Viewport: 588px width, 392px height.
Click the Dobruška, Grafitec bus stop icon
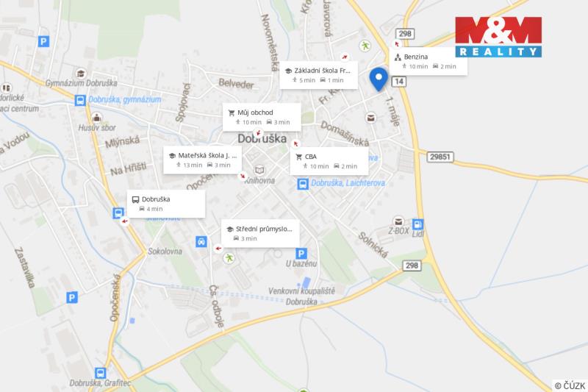(x=100, y=373)
